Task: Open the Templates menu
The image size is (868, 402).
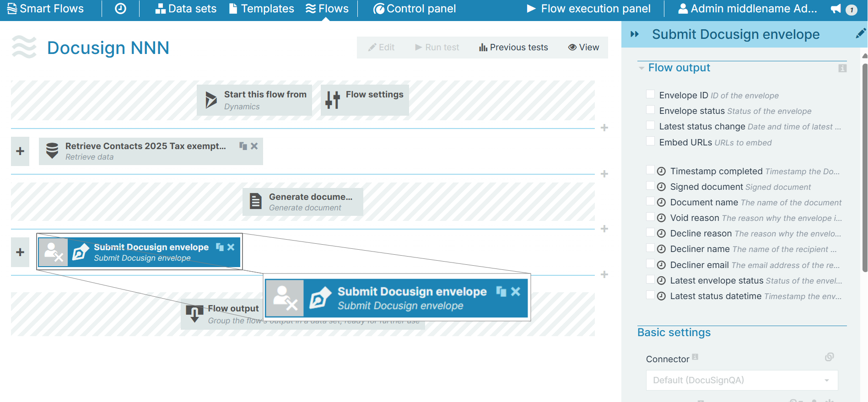Action: tap(261, 9)
